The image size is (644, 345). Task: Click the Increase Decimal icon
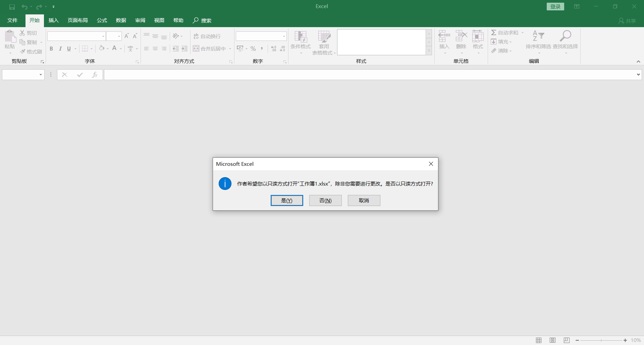273,48
